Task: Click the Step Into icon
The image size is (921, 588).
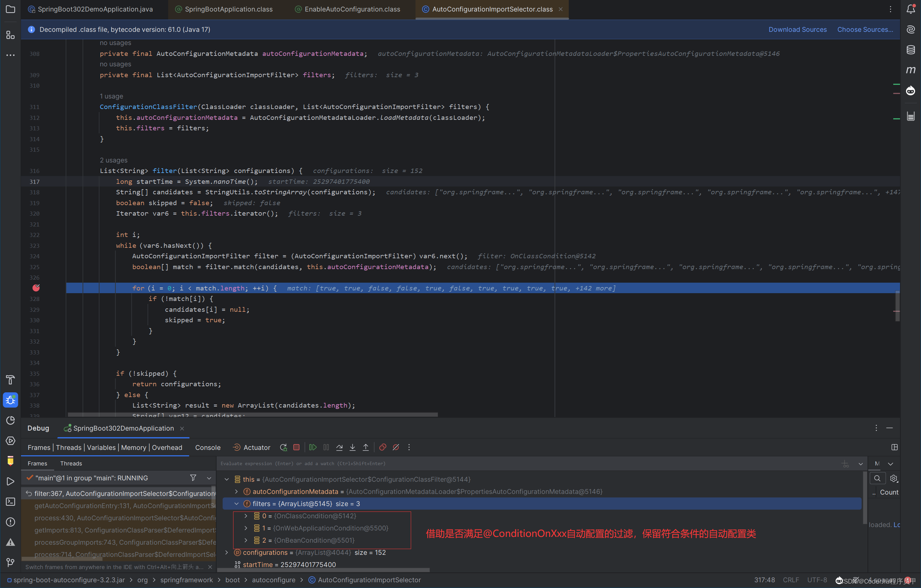Action: 352,447
